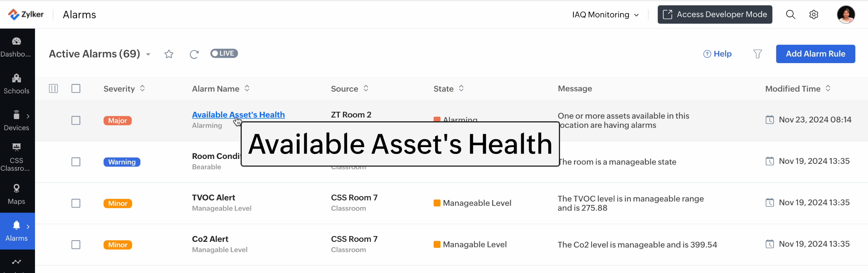The width and height of the screenshot is (868, 273).
Task: Click the orange Minor badge of Co2 Alert
Action: [118, 245]
